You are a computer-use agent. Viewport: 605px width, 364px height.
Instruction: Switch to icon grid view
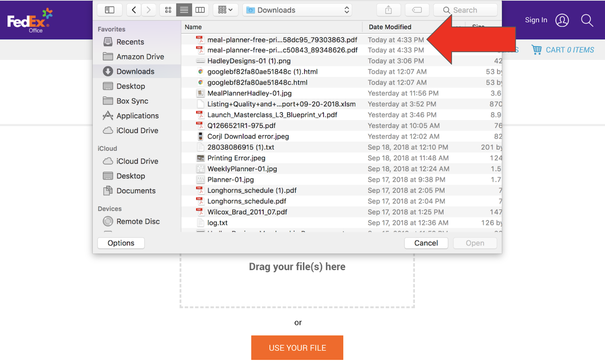click(168, 10)
